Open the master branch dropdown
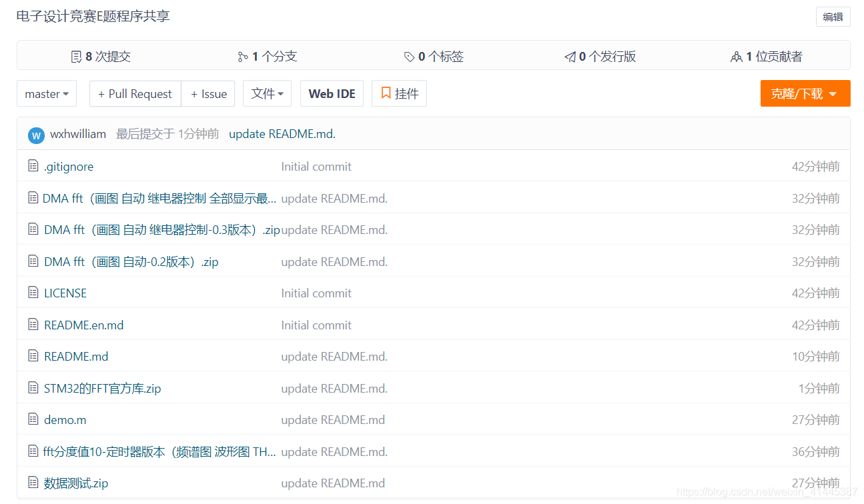 click(47, 93)
